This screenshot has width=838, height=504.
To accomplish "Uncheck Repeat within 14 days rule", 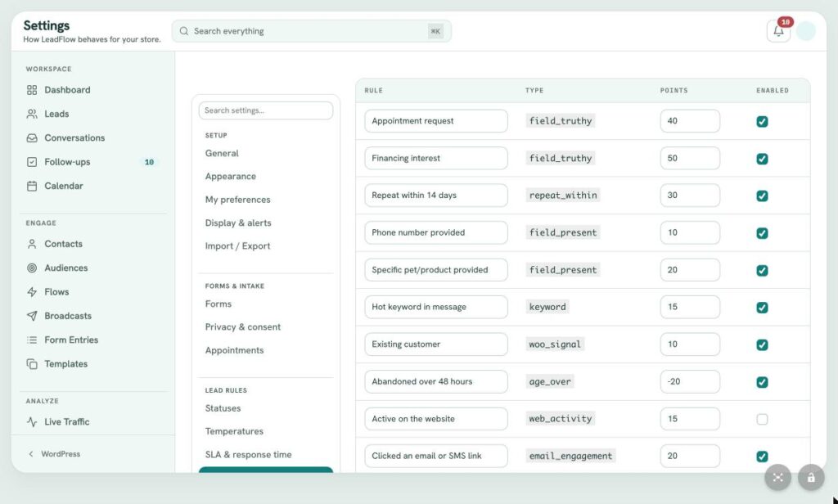I will [x=762, y=196].
